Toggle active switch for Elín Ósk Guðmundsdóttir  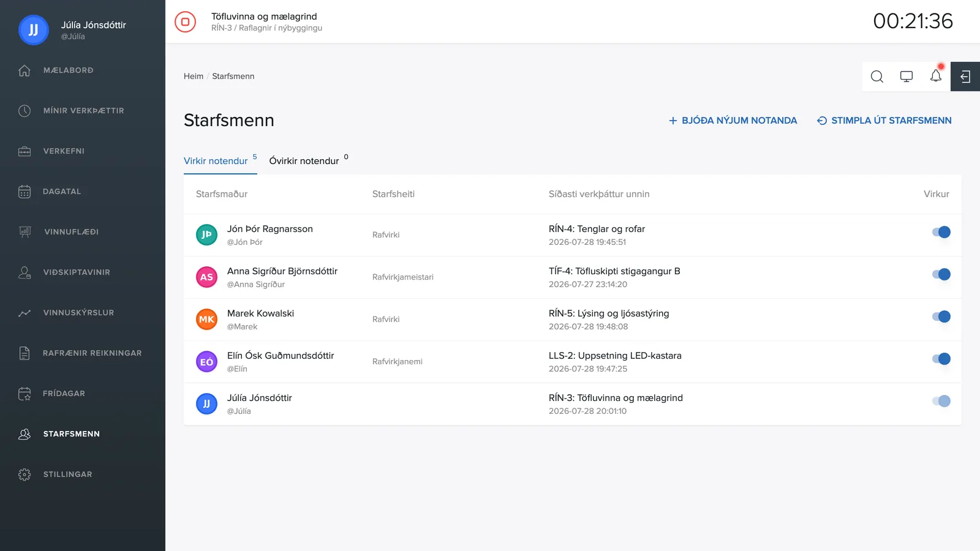click(941, 359)
